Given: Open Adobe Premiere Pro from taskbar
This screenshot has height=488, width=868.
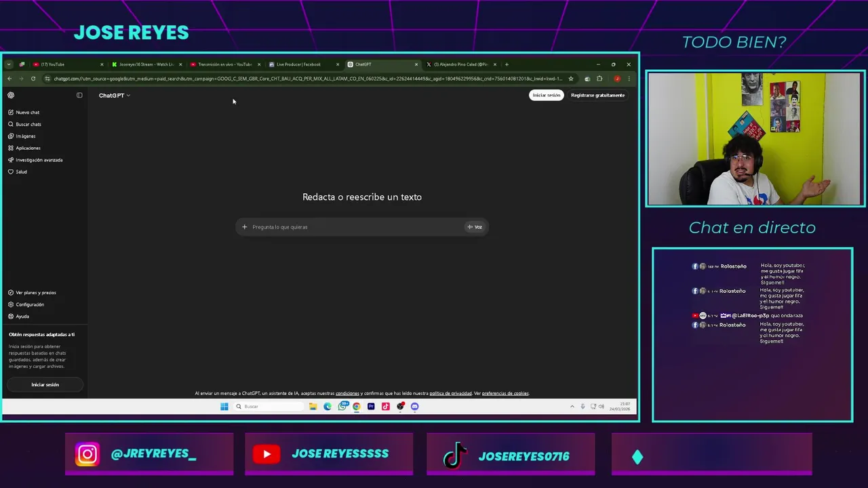Looking at the screenshot, I should click(x=371, y=407).
